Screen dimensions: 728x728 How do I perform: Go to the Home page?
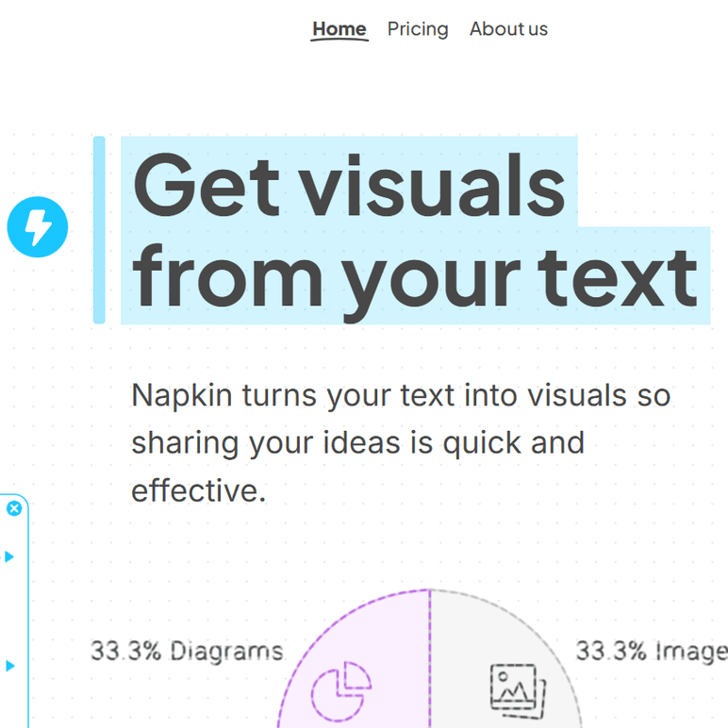339,29
